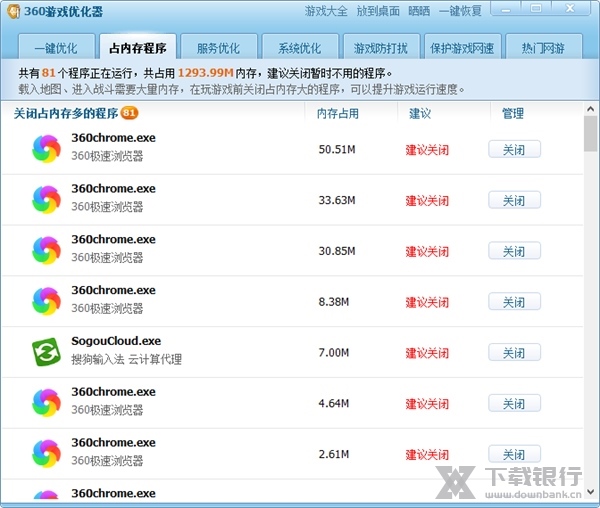600x508 pixels.
Task: Click the 放到桌面 link
Action: point(378,11)
